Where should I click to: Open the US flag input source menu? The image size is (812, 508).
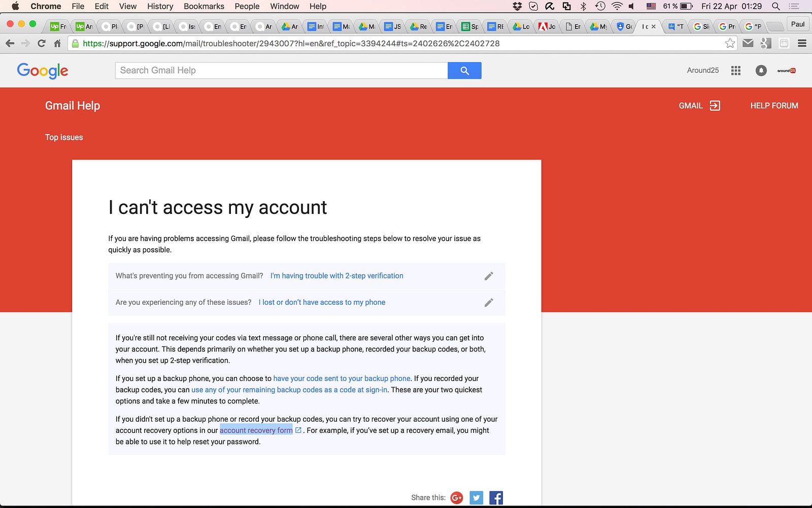[x=651, y=6]
